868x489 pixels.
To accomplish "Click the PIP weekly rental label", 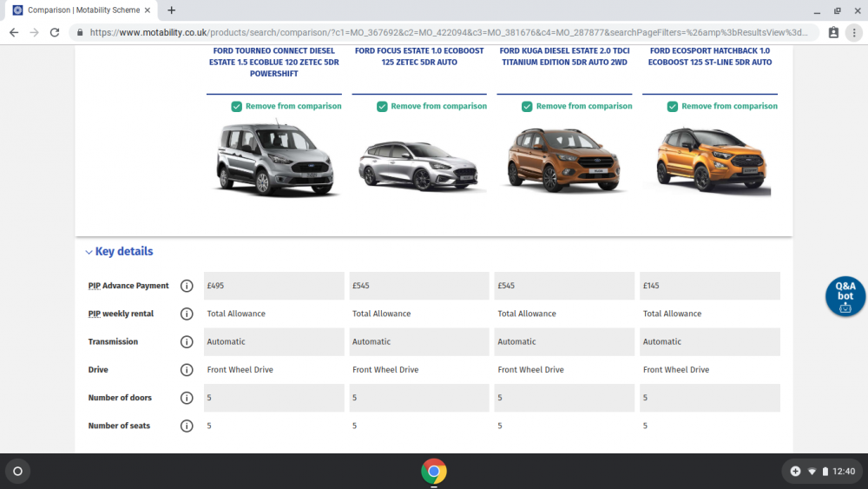I will (121, 314).
